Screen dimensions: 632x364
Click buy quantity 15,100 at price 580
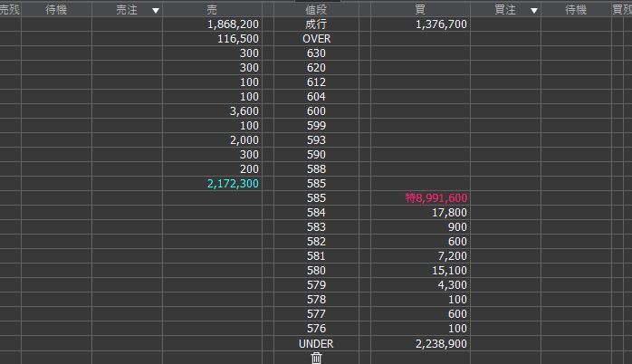click(x=449, y=272)
